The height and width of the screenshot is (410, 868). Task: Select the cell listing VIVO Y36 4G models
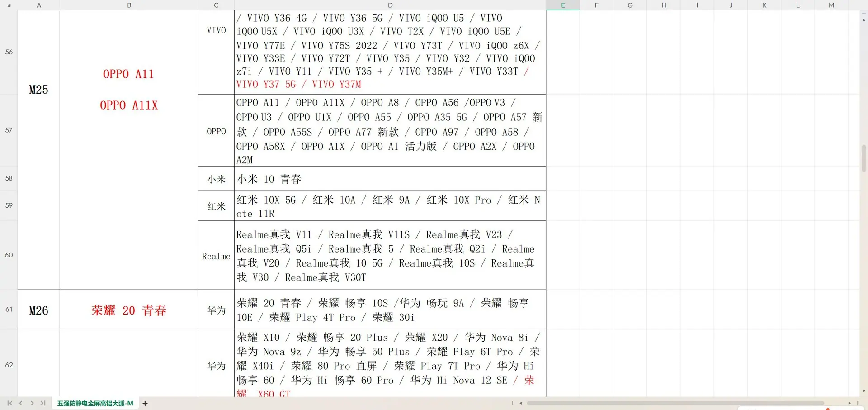point(390,52)
